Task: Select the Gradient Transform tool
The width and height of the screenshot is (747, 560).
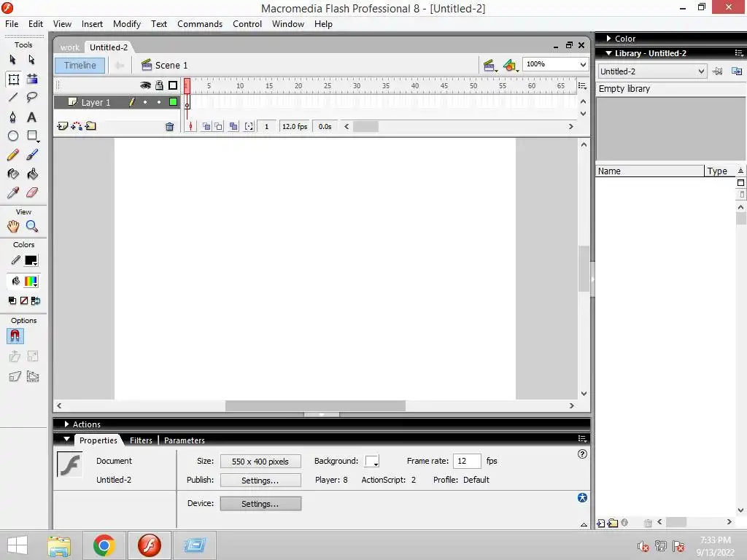Action: pyautogui.click(x=32, y=79)
